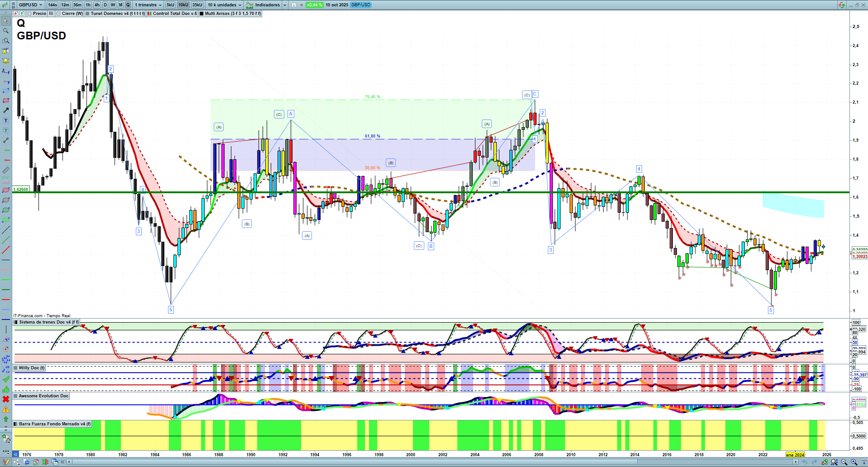Select the black arrow drawing tool
Viewport: 868px width, 467px height.
pos(6,110)
